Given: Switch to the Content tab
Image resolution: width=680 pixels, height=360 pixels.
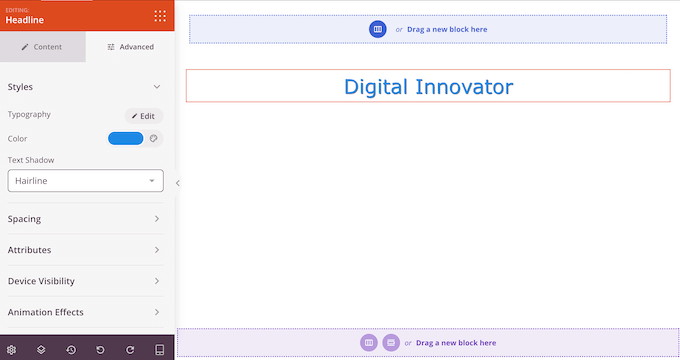Looking at the screenshot, I should click(42, 47).
